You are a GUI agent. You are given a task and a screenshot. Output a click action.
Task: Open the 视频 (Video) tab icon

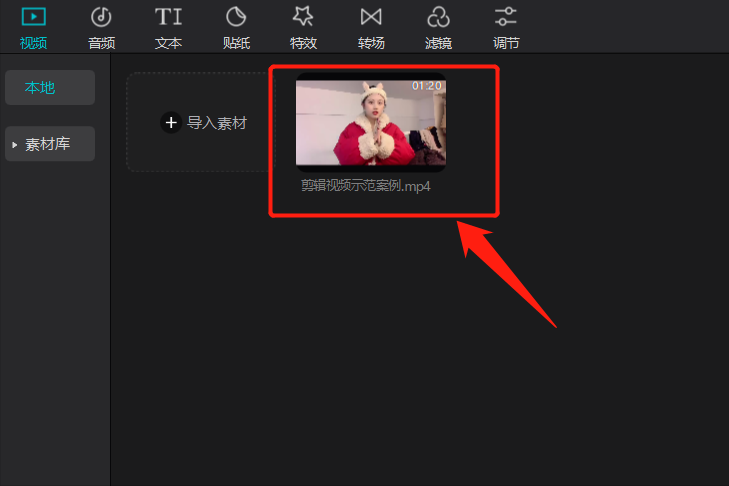point(33,17)
